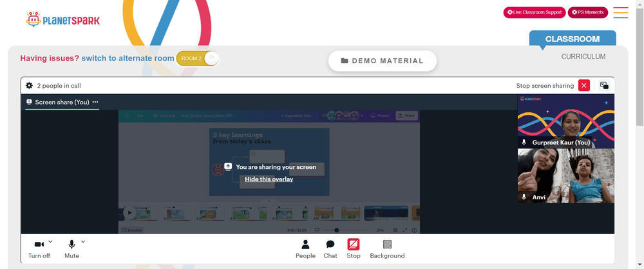
Task: Click the red stop screen sharing X
Action: click(584, 86)
